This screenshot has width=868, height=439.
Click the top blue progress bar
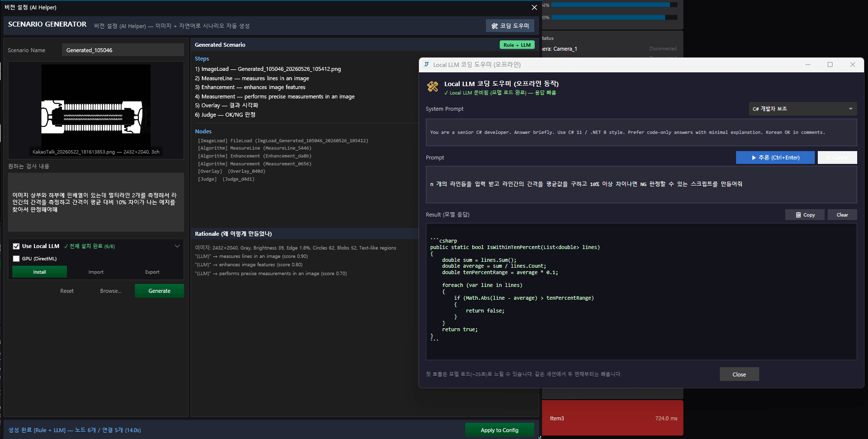[614, 5]
